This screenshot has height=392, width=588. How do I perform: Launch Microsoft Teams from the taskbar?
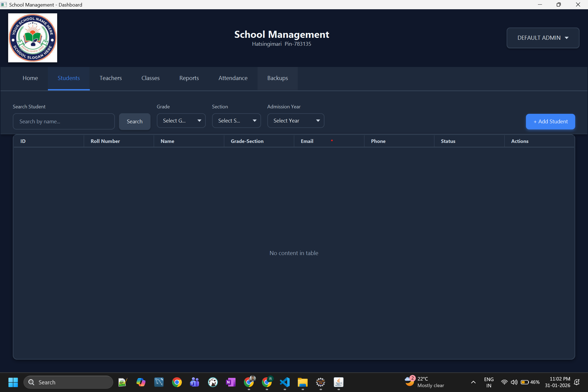(x=194, y=382)
